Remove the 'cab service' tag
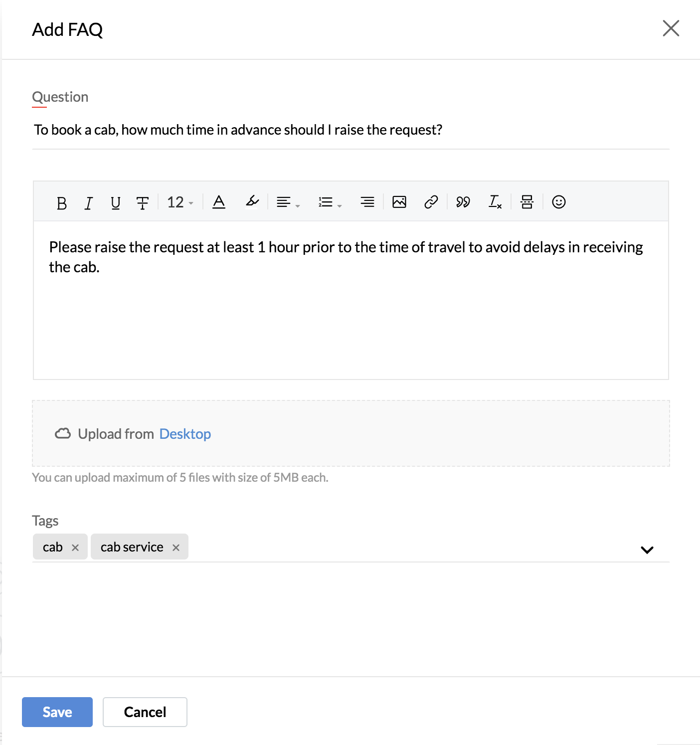Screen dimensions: 700x745 pyautogui.click(x=176, y=548)
